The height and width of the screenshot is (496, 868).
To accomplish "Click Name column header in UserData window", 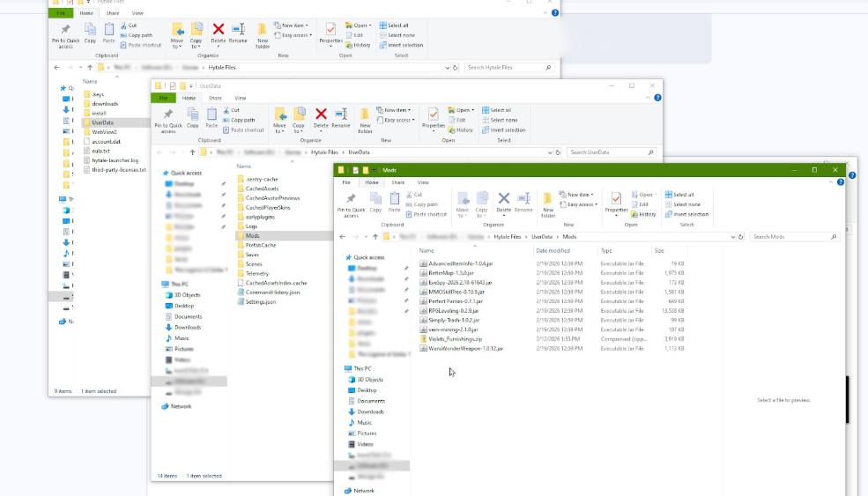I will (x=243, y=167).
